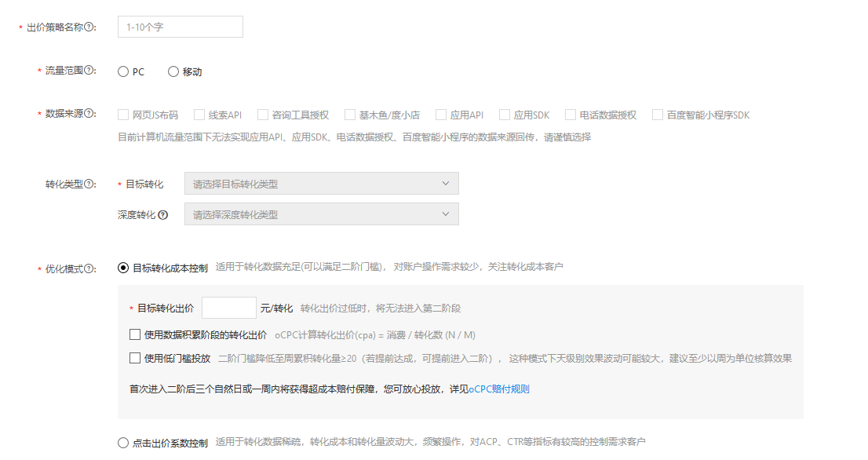
Task: Open the oCPC赔付规则 link
Action: click(x=499, y=389)
